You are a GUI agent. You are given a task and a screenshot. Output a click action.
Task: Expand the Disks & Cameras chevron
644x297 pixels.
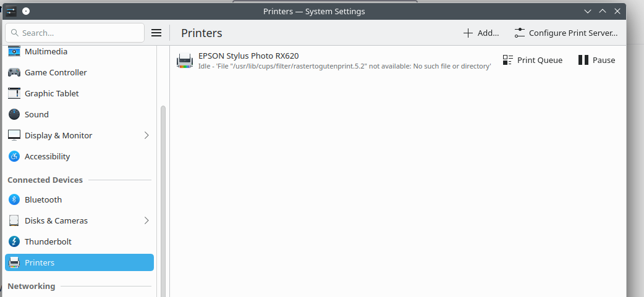click(x=146, y=220)
